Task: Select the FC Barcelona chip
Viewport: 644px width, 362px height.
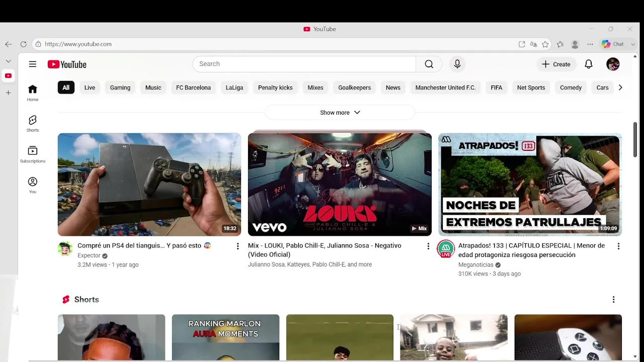Action: pos(193,87)
